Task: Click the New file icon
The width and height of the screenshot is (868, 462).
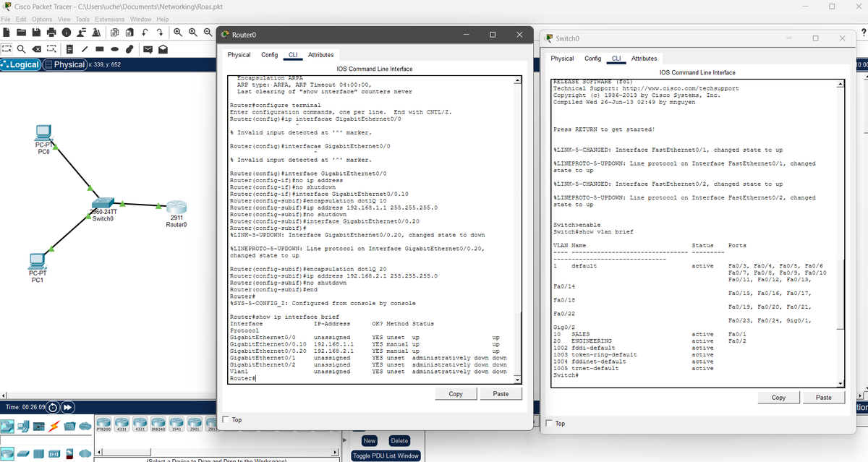Action: 7,32
